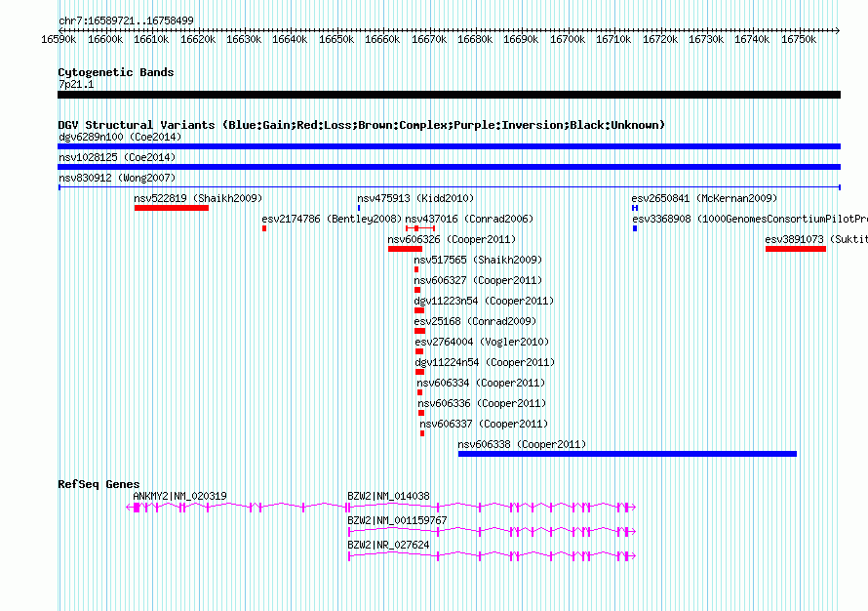Image resolution: width=868 pixels, height=611 pixels.
Task: Click the 16750k ruler label
Action: pyautogui.click(x=798, y=39)
